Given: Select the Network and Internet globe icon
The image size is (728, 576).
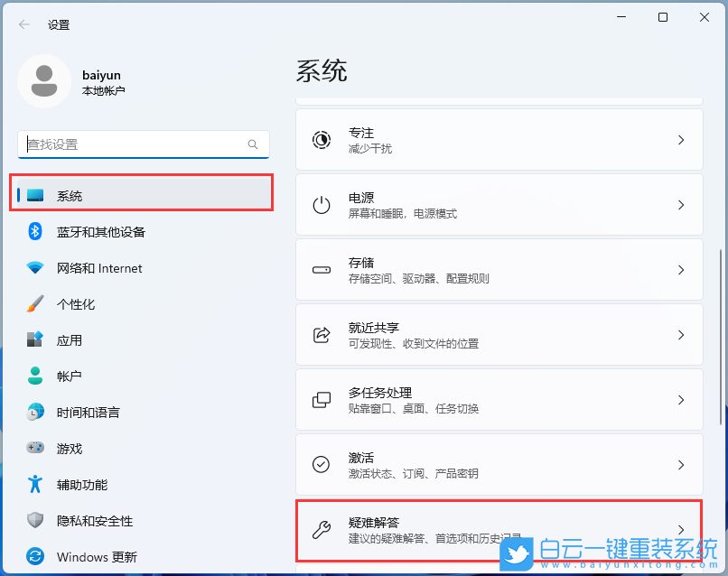Looking at the screenshot, I should (x=33, y=267).
